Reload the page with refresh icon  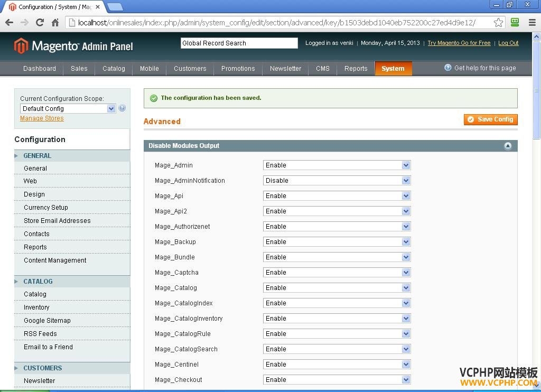click(40, 23)
